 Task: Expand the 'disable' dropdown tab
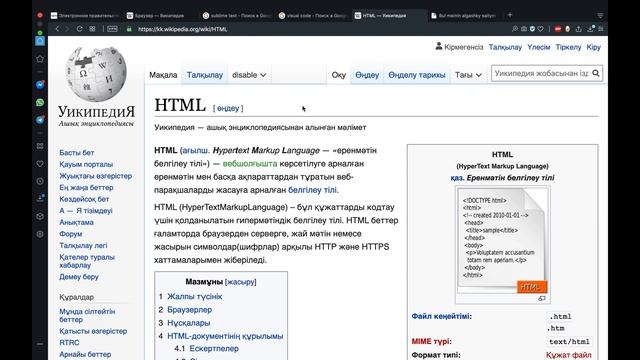point(249,75)
